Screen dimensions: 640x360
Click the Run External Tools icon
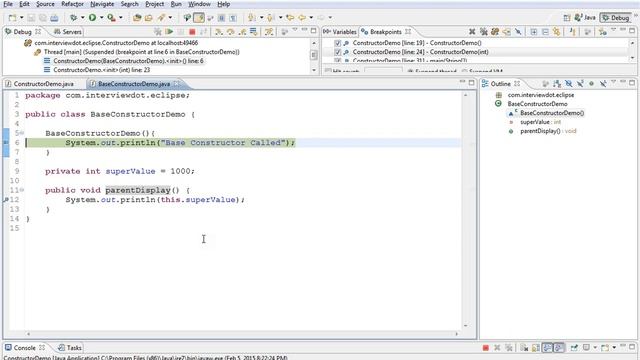click(x=111, y=18)
